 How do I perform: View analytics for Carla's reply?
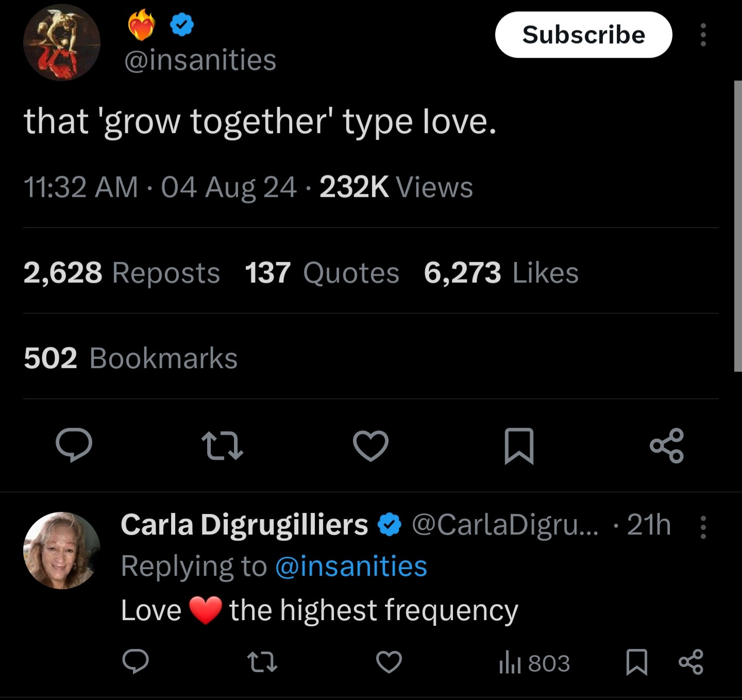click(534, 663)
